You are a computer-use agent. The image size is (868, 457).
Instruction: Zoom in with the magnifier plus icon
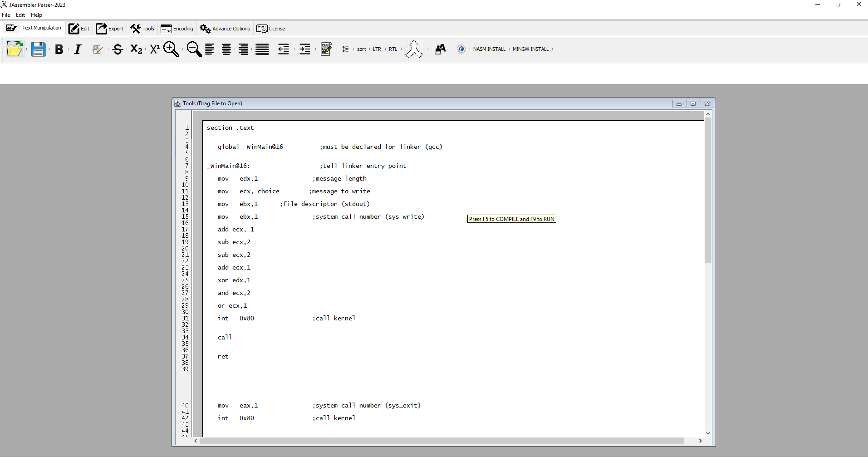point(171,49)
